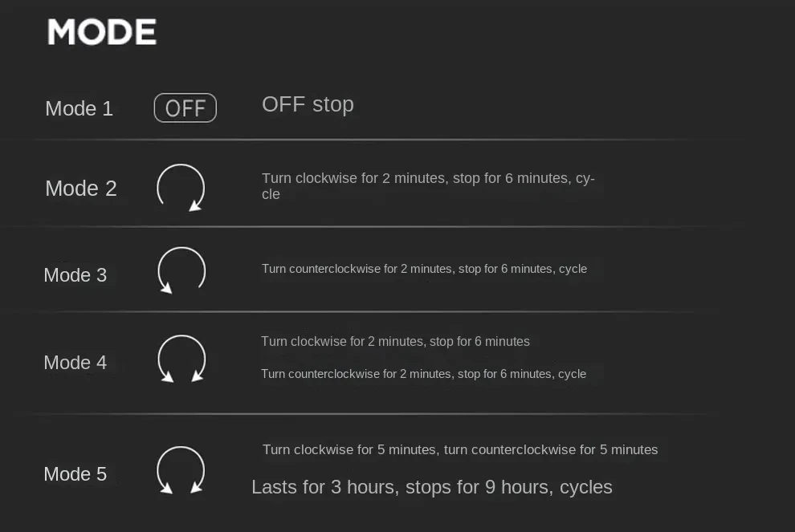Click the Mode 3 counterclockwise arrow icon
Image resolution: width=795 pixels, height=532 pixels.
181,270
